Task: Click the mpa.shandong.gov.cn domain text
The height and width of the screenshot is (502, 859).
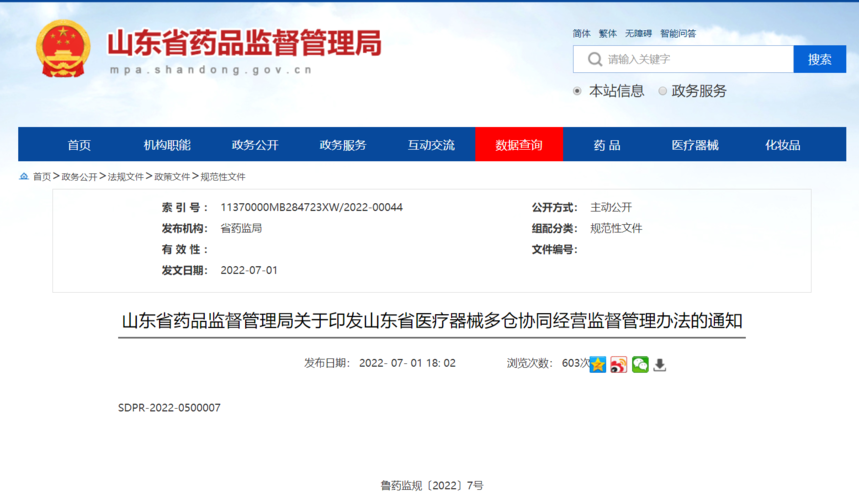Action: pyautogui.click(x=211, y=70)
